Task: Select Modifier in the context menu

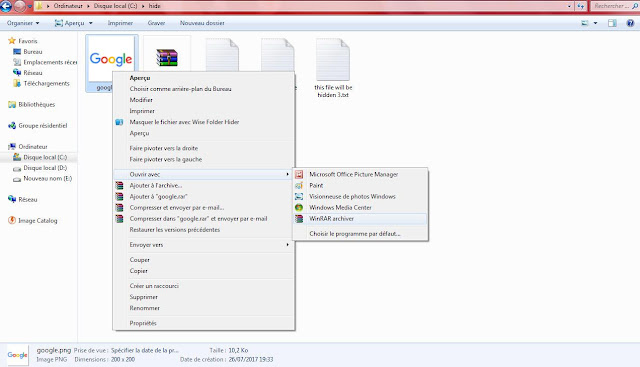Action: [x=141, y=100]
